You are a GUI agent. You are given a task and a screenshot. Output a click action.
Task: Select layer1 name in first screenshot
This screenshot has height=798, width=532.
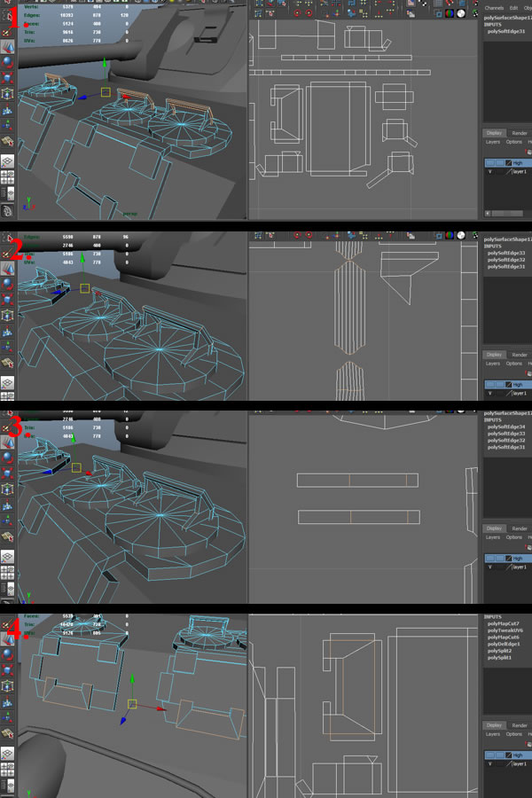pos(520,172)
